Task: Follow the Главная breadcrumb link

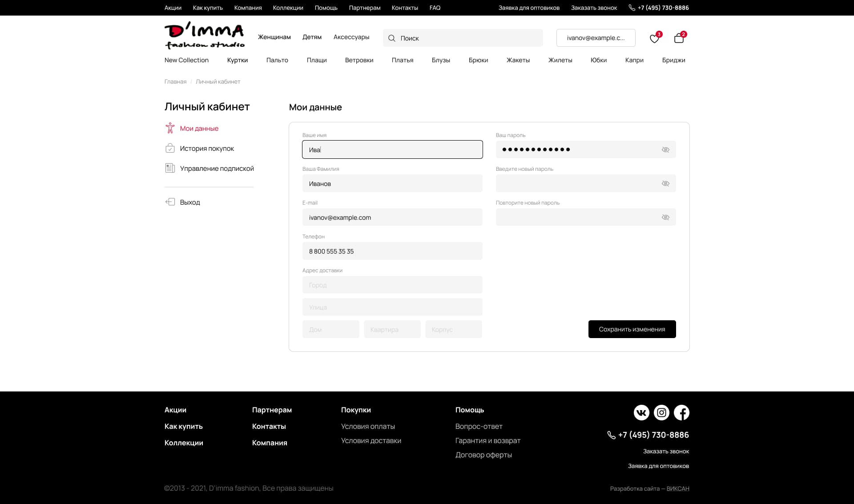Action: pos(175,82)
